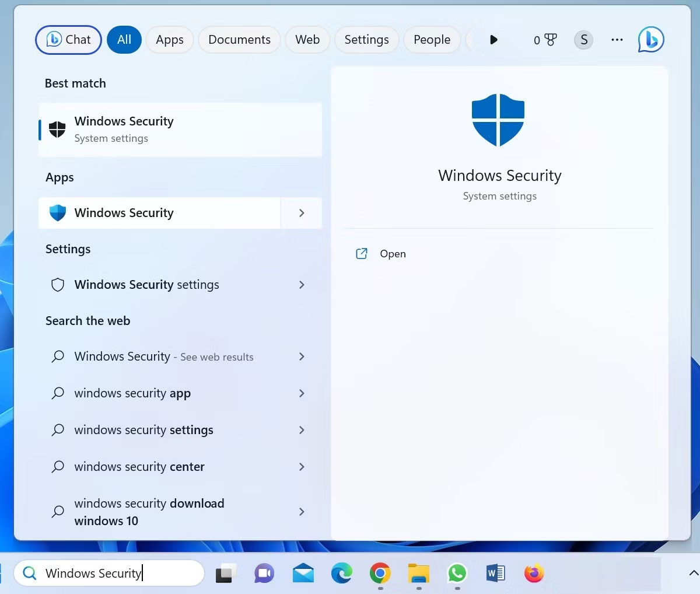Screen dimensions: 700x594
Task: Expand chevron for See web results
Action: tap(302, 357)
